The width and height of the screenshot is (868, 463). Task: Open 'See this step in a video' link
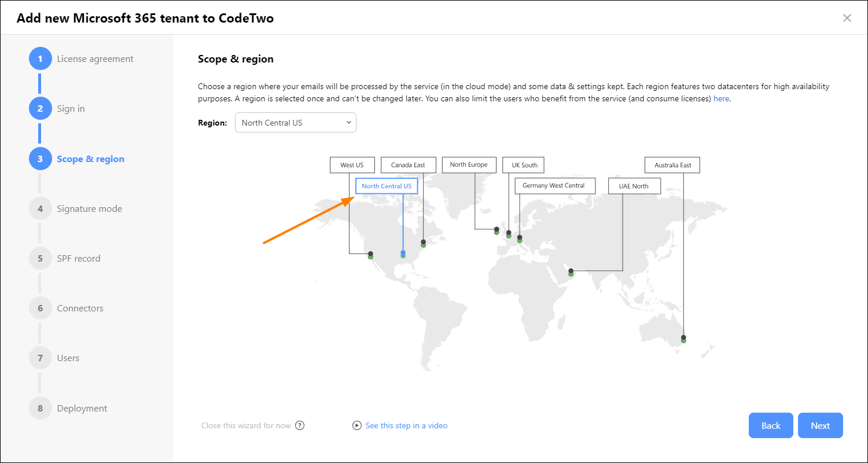(x=406, y=425)
